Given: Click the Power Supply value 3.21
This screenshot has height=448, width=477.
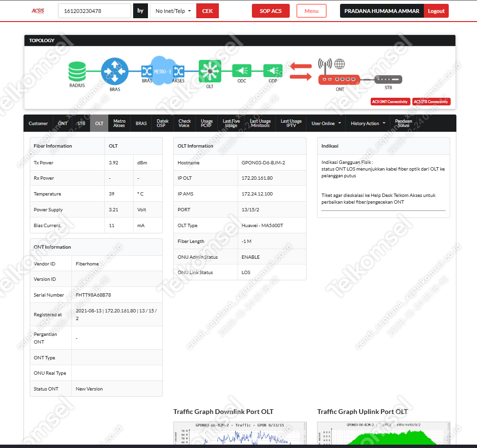Looking at the screenshot, I should coord(114,210).
